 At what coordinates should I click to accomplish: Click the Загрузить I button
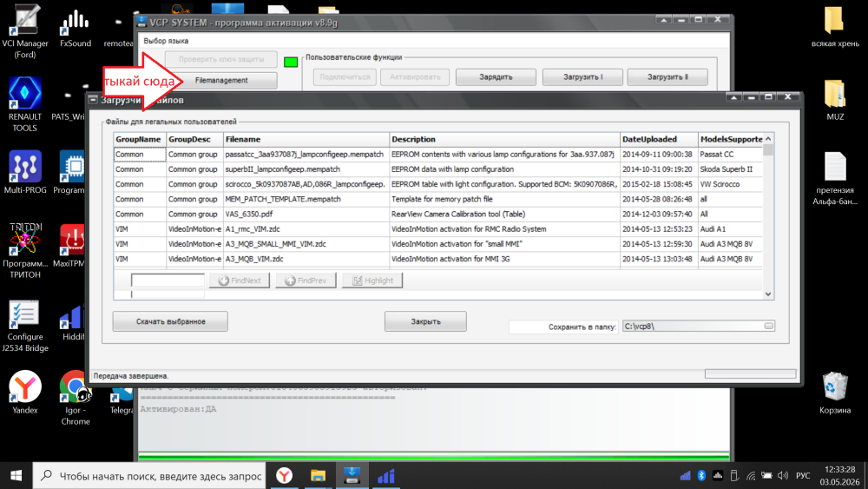(583, 77)
